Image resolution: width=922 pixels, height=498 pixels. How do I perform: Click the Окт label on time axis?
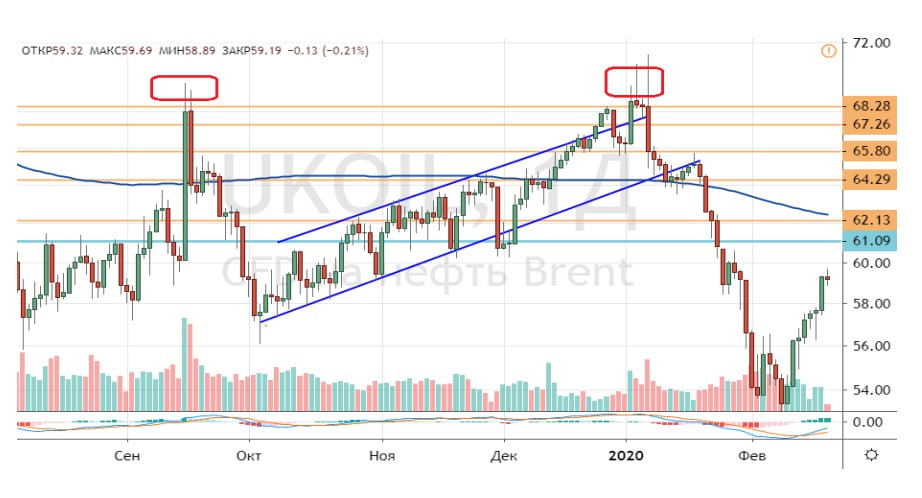(249, 456)
